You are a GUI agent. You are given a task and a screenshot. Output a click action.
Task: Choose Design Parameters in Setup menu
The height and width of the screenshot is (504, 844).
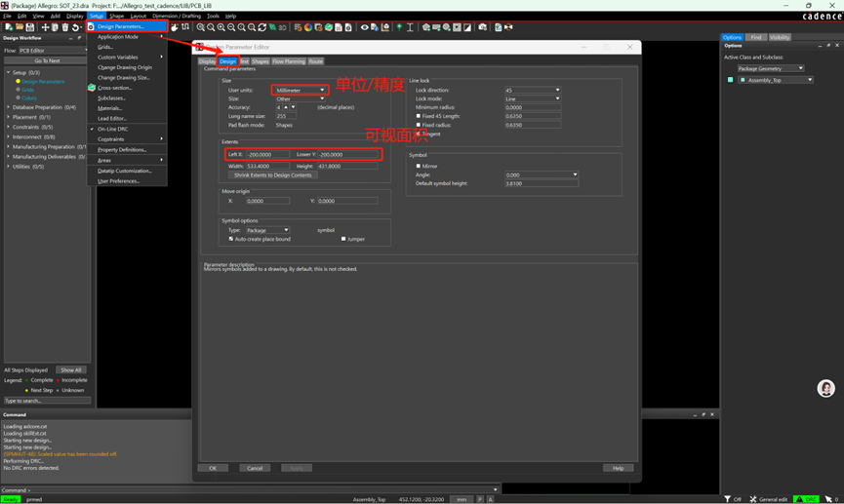127,26
